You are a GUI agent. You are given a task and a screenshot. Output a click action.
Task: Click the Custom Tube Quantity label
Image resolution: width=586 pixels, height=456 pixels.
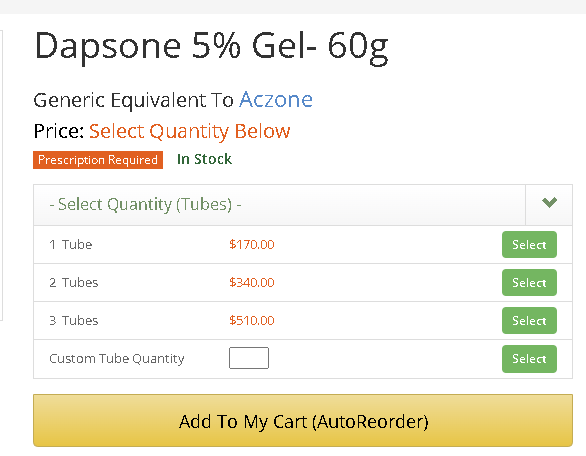click(x=117, y=359)
